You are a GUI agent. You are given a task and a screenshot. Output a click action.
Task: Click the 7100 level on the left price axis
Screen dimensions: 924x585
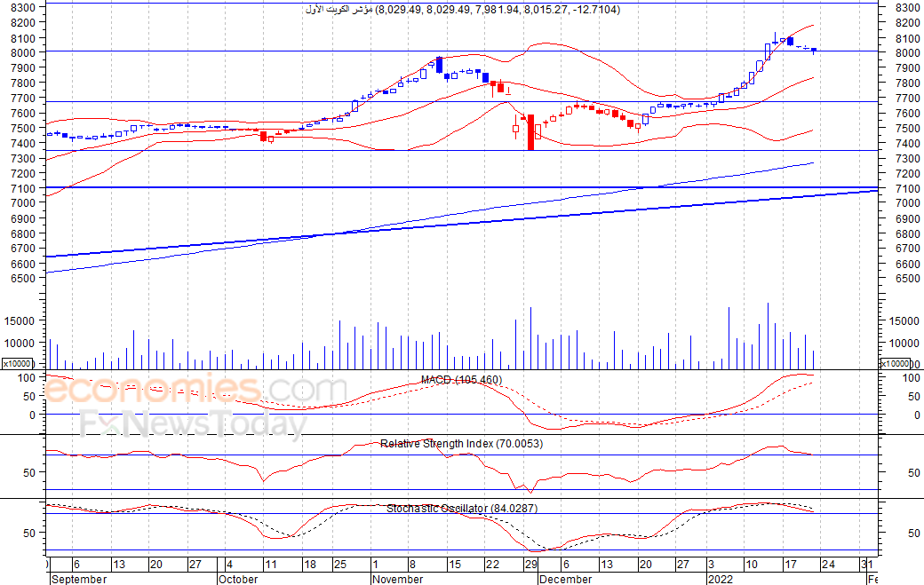[24, 189]
